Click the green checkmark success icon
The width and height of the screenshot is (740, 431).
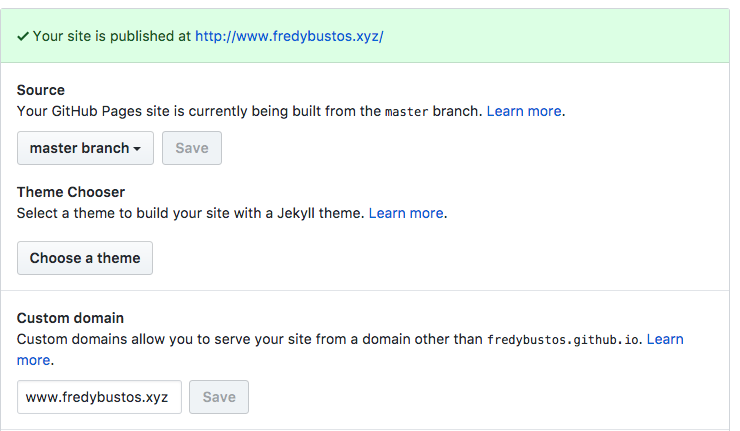[23, 36]
